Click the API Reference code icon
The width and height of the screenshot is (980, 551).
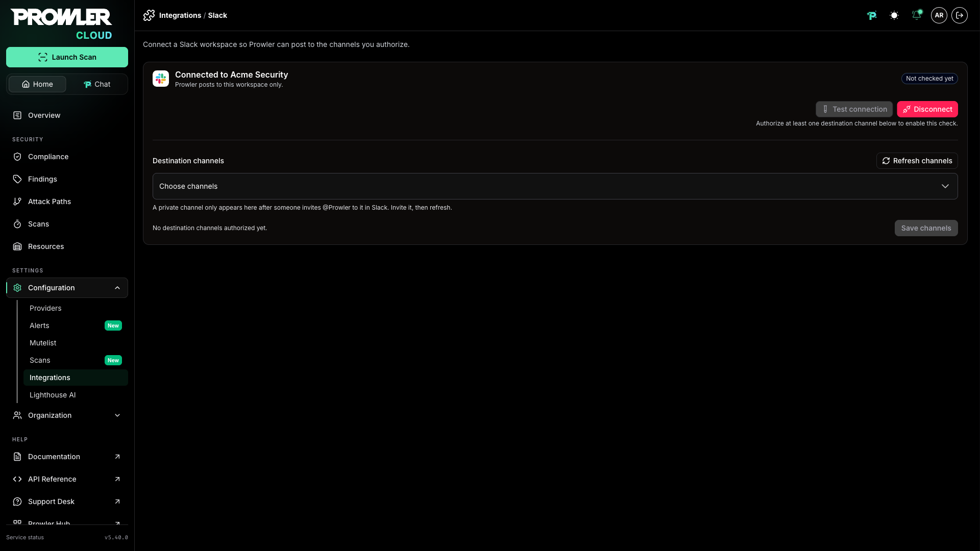coord(17,479)
